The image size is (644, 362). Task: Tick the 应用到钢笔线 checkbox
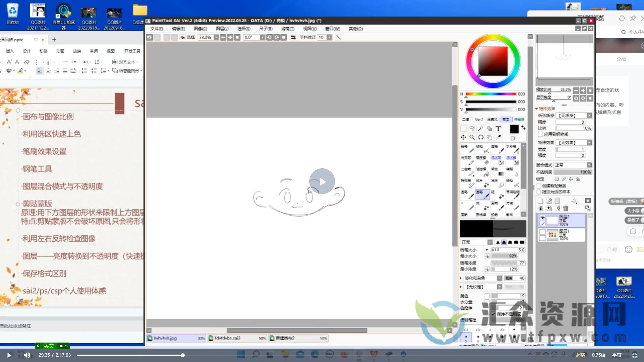click(x=540, y=134)
